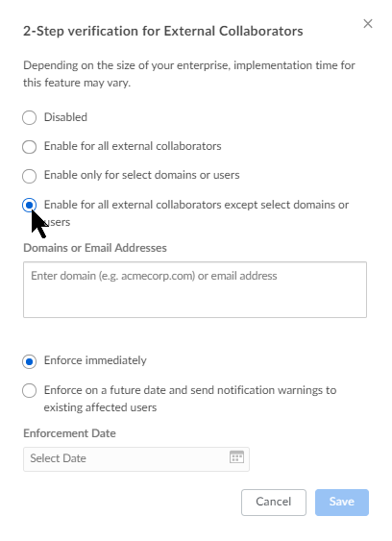392x541 pixels.
Task: Click the 'Enable for all external collaborators' label text
Action: [133, 146]
